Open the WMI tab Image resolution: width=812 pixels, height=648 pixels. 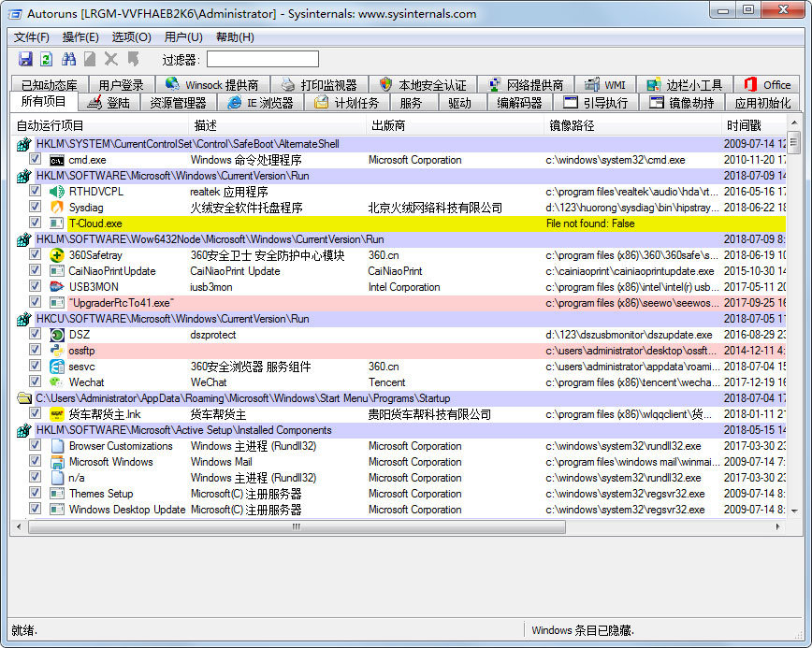[605, 84]
